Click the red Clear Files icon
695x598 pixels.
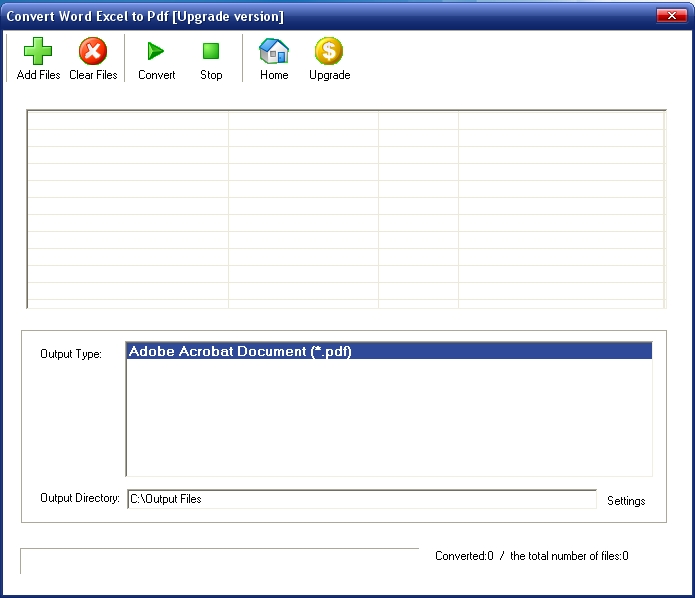(93, 51)
